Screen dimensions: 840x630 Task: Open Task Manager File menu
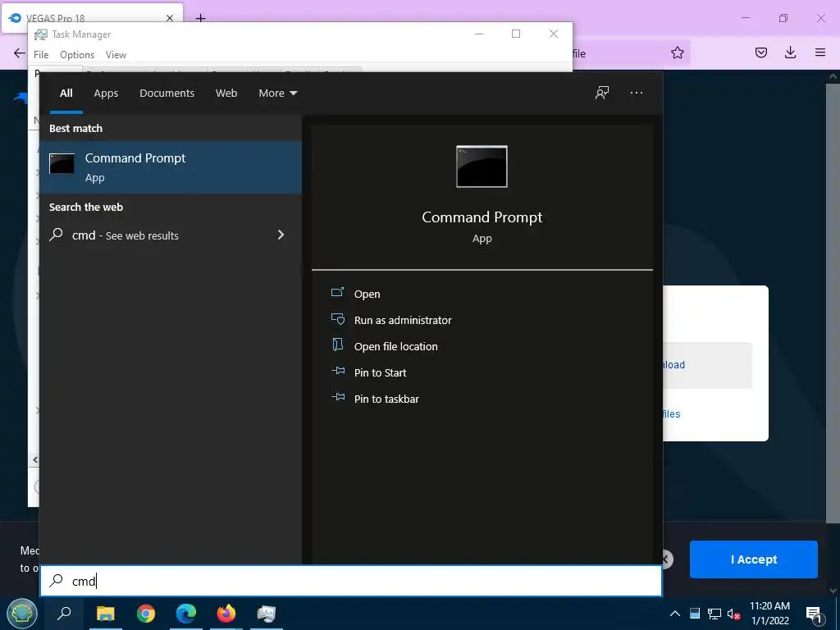coord(41,55)
